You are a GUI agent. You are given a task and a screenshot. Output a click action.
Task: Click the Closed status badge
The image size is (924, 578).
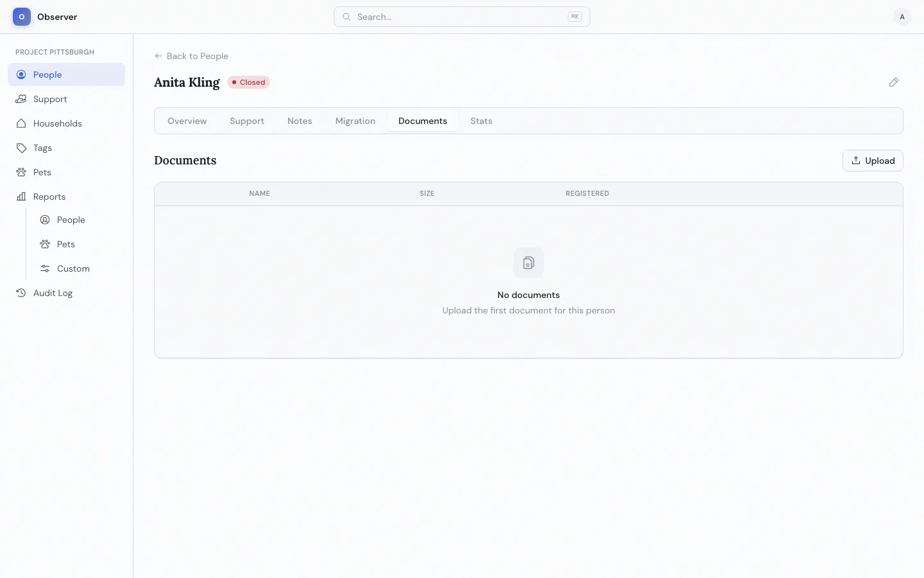249,82
